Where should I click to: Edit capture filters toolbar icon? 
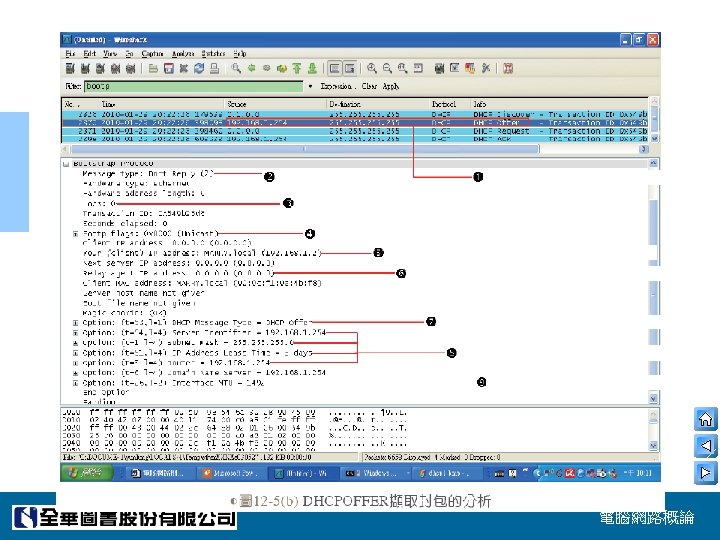click(439, 68)
